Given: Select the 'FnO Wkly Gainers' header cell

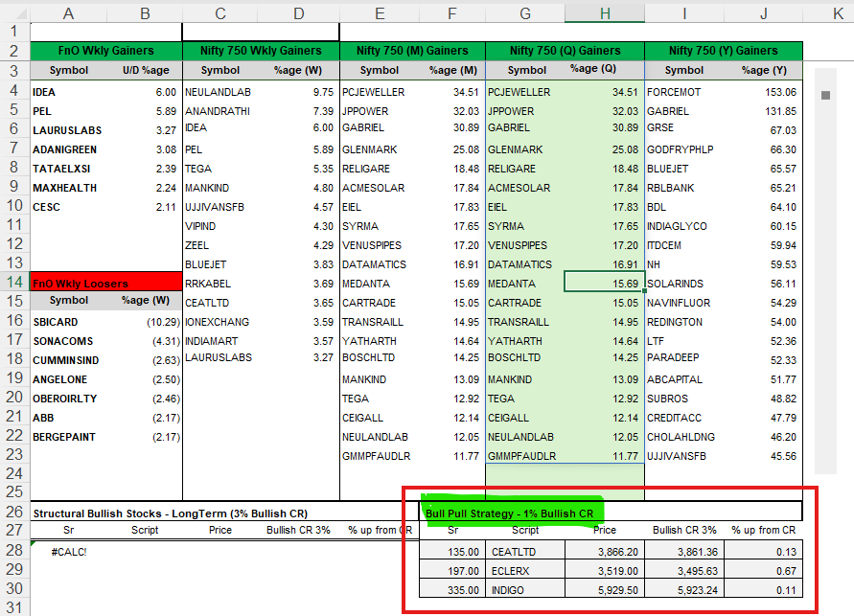Looking at the screenshot, I should (x=106, y=51).
